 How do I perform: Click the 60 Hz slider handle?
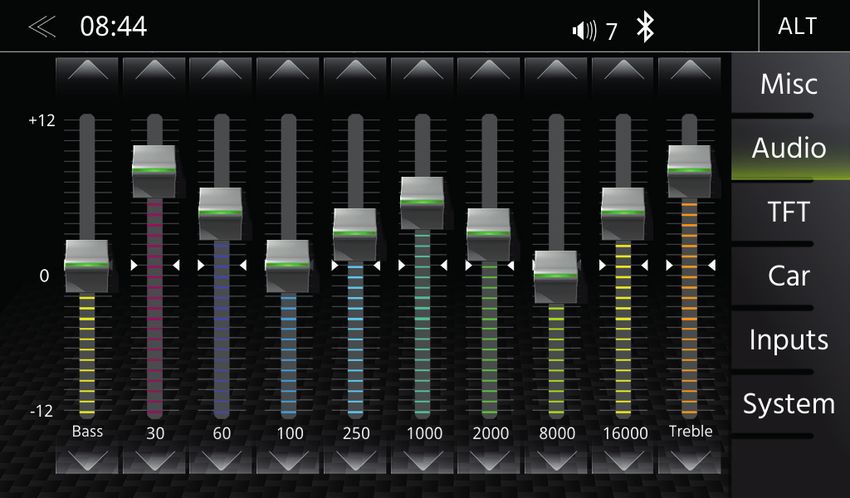point(221,214)
